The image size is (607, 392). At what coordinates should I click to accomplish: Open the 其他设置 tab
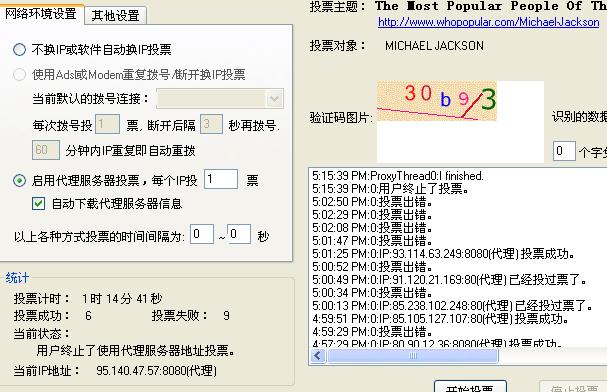pyautogui.click(x=115, y=15)
